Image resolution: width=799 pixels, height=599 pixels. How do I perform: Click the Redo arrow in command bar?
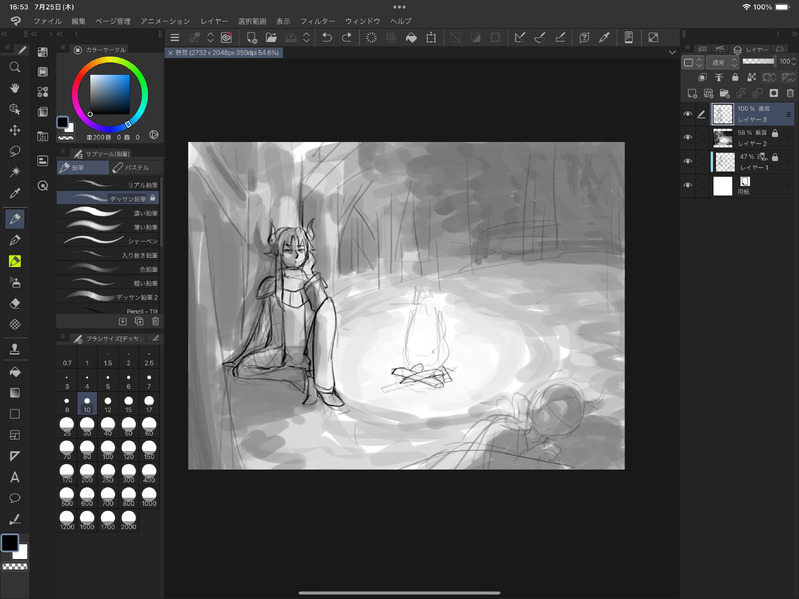tap(347, 38)
